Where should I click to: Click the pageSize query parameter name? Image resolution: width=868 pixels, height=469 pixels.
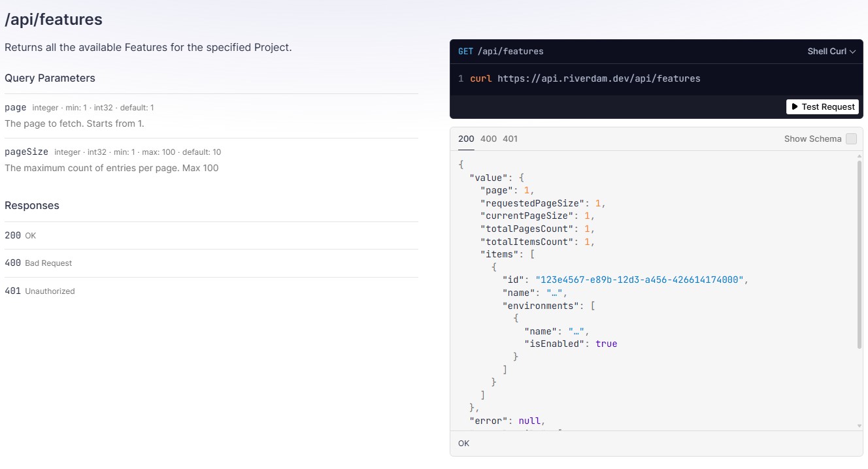pyautogui.click(x=26, y=152)
